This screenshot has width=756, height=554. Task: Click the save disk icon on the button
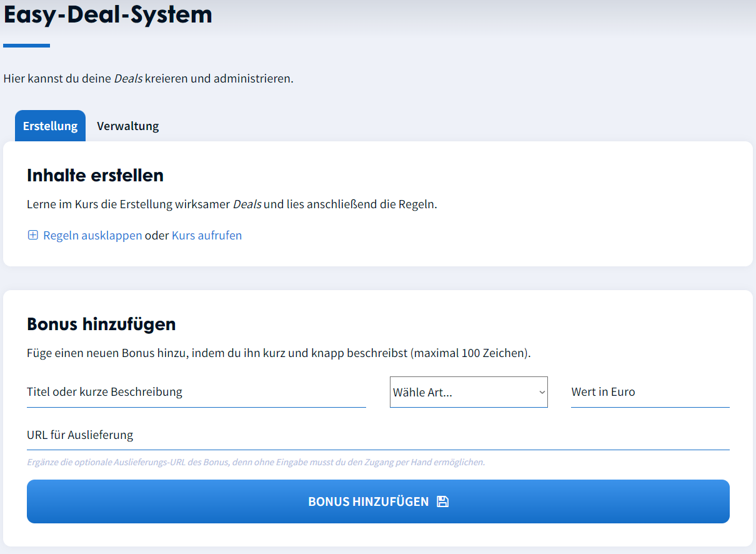442,501
